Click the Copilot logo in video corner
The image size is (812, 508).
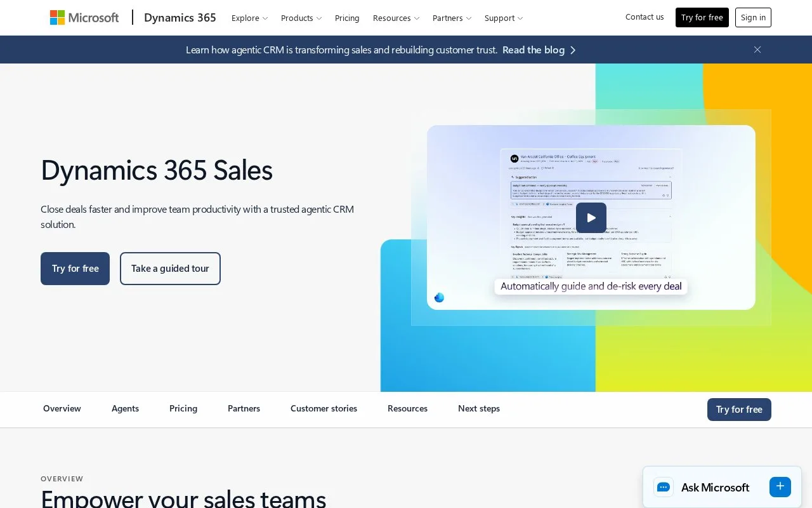(439, 297)
